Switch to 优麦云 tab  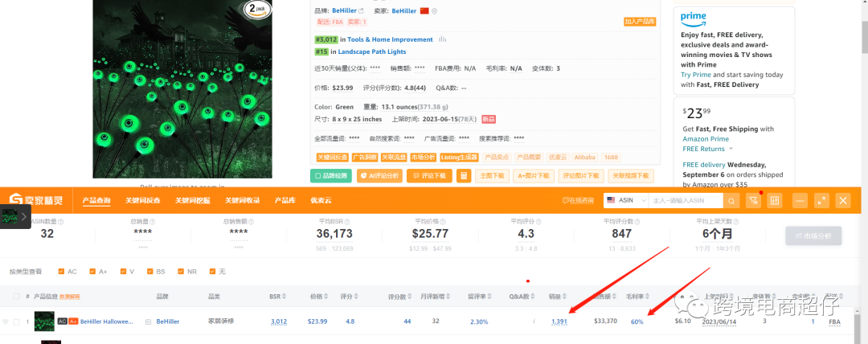[321, 200]
